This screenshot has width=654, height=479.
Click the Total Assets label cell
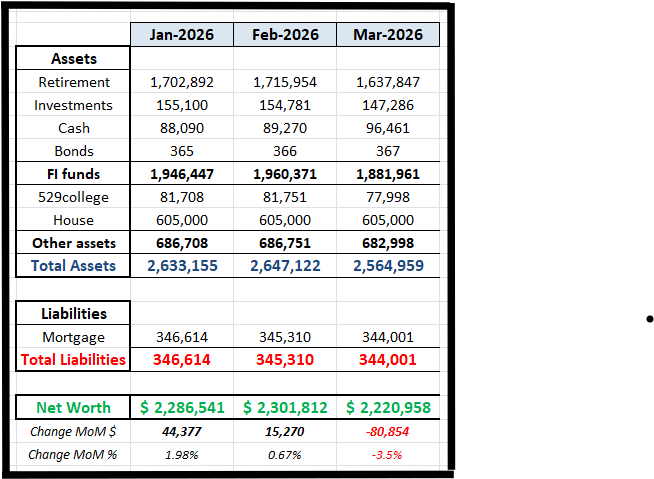(x=74, y=266)
